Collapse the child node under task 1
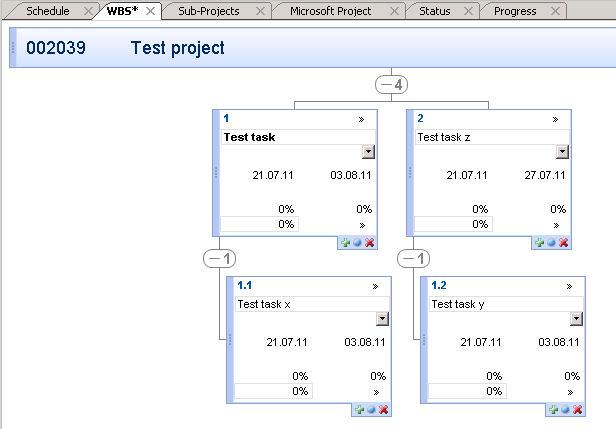 pos(220,258)
